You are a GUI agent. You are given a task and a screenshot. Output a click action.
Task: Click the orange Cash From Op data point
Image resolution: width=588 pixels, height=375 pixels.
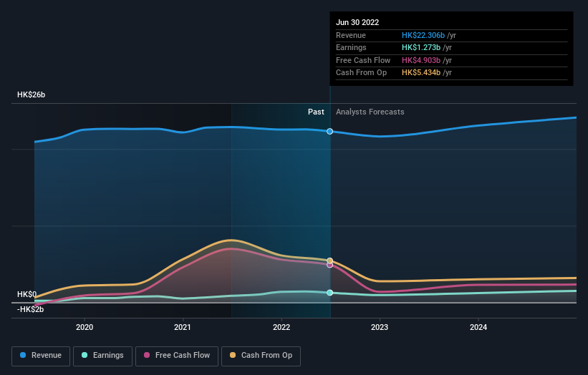tap(329, 260)
